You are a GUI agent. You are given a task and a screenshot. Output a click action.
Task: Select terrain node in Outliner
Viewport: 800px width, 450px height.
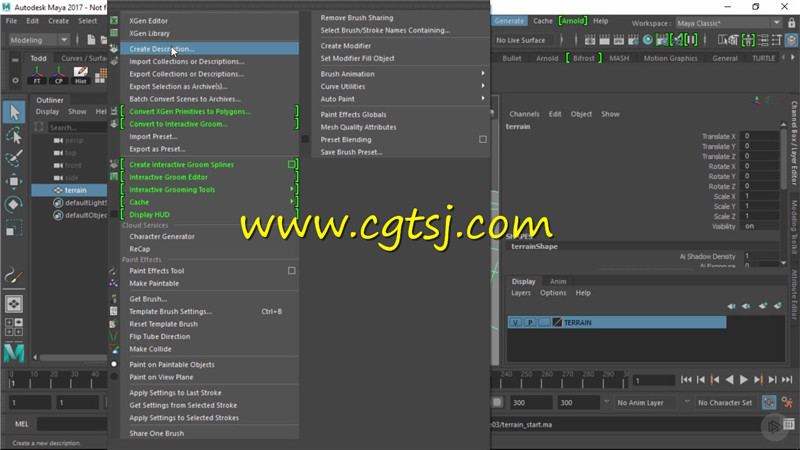[69, 190]
